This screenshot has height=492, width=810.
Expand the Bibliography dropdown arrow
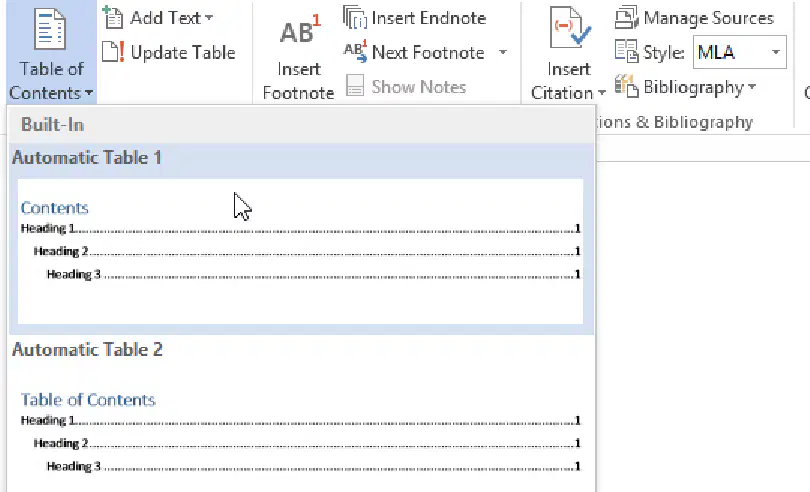pyautogui.click(x=752, y=86)
